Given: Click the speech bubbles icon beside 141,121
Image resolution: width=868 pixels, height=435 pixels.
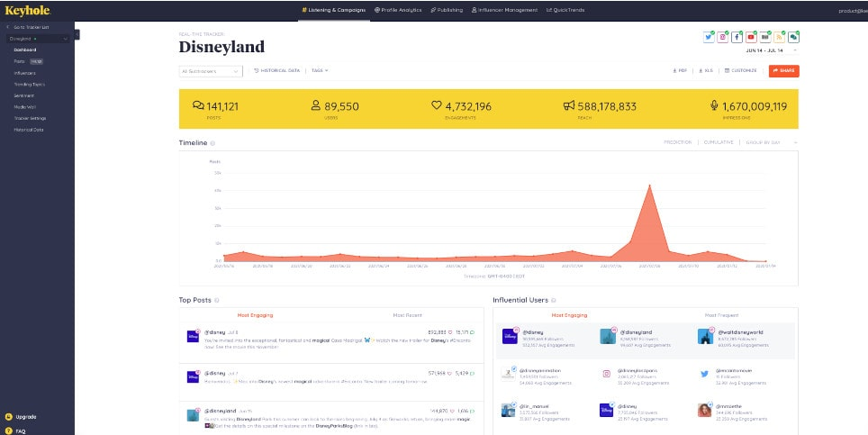Looking at the screenshot, I should [198, 105].
